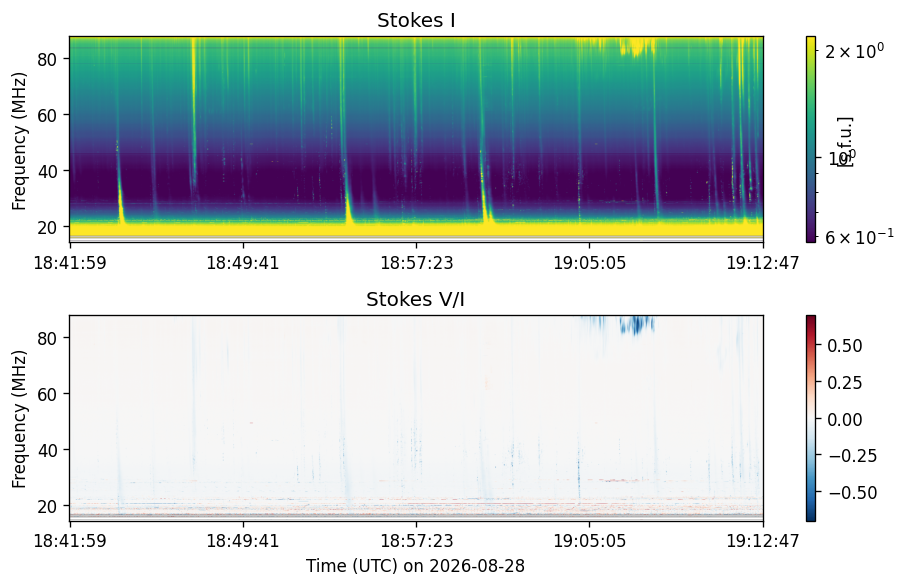906x587 pixels.
Task: Click the 2×10⁰ label on the Stokes I colorbar
Action: click(855, 50)
